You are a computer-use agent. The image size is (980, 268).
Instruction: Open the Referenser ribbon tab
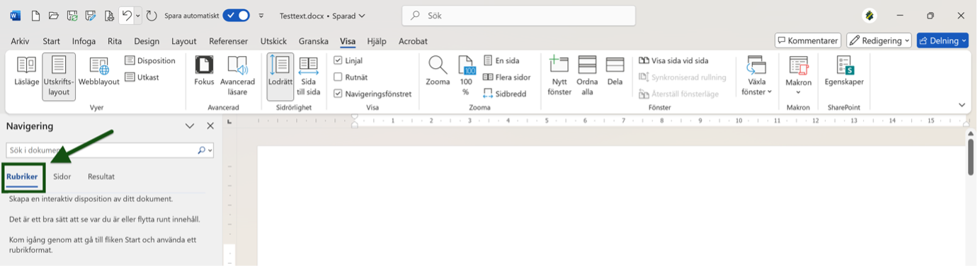tap(228, 41)
